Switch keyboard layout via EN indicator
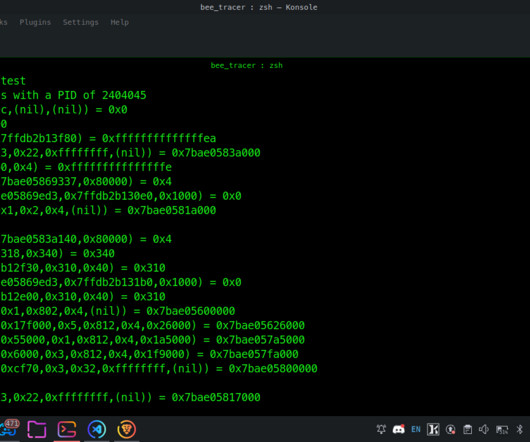 pyautogui.click(x=416, y=429)
